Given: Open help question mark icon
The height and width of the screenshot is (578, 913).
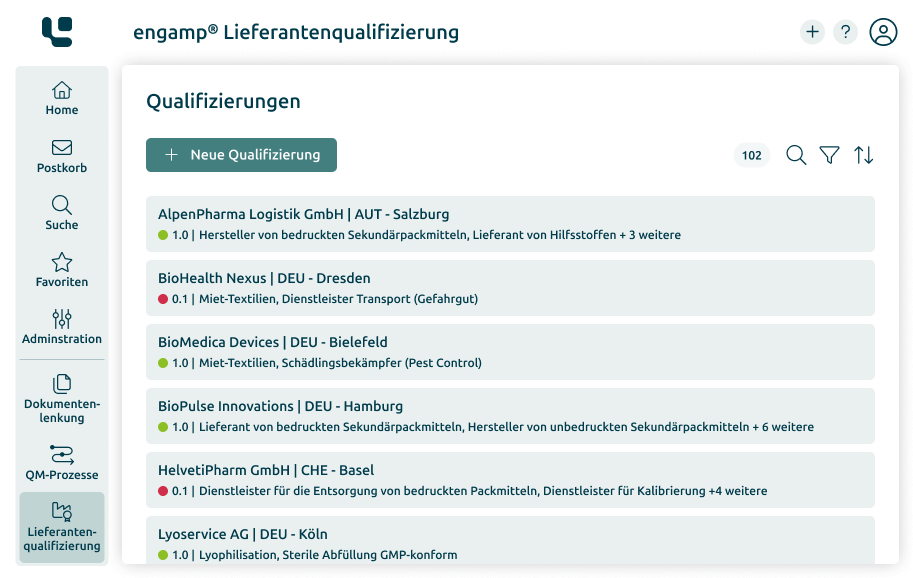Looking at the screenshot, I should [845, 31].
